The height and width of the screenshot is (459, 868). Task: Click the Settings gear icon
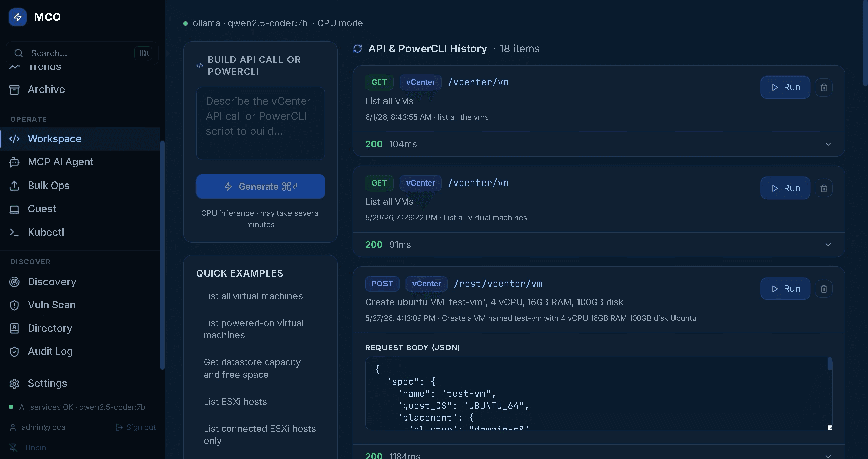[14, 384]
